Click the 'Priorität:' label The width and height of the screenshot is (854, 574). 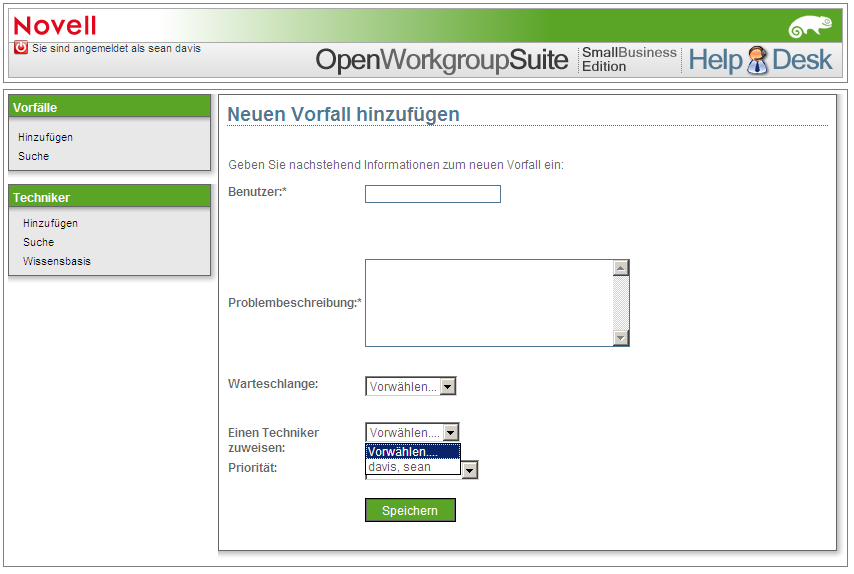252,467
